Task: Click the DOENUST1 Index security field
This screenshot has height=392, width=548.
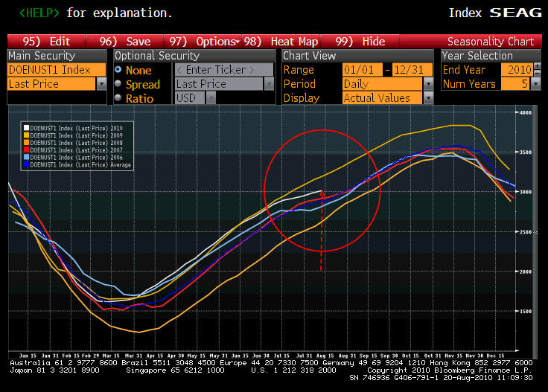Action: [57, 70]
